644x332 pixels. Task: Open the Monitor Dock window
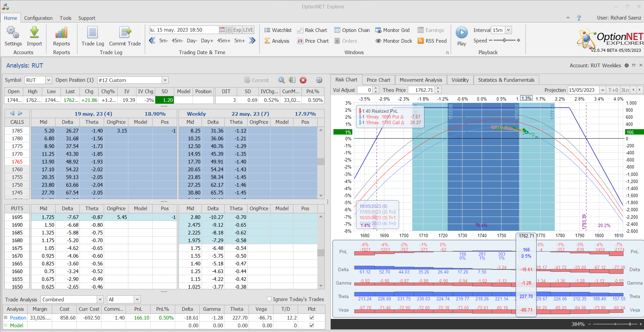tap(394, 41)
